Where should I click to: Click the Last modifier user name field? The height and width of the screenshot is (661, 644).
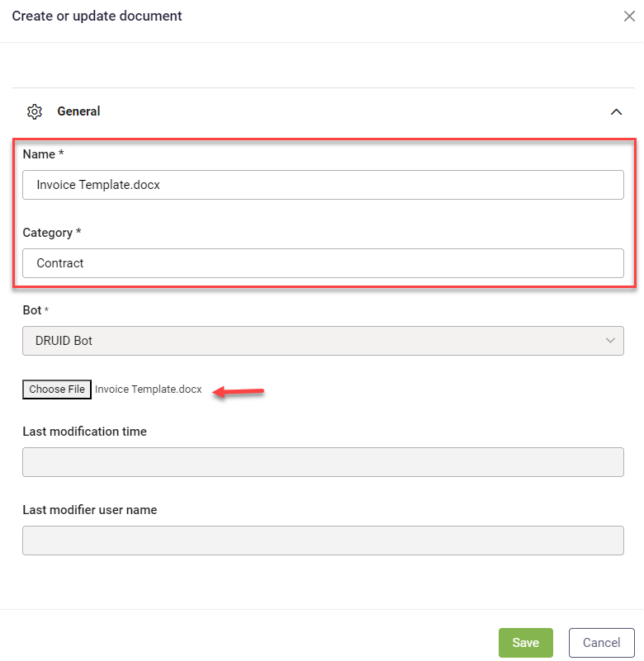(x=323, y=541)
